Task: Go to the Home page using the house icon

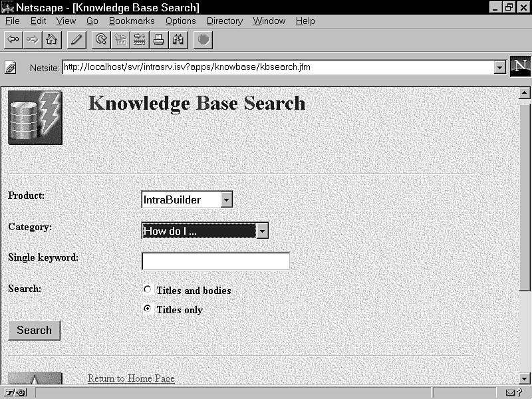Action: pyautogui.click(x=51, y=40)
